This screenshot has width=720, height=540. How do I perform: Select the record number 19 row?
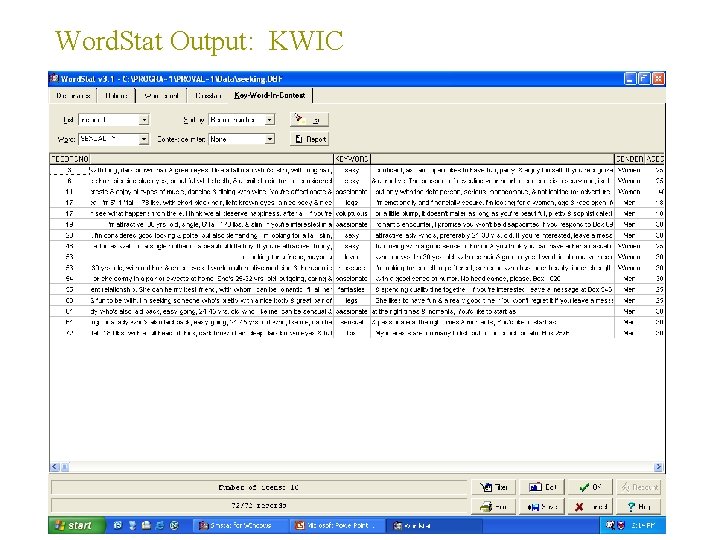(357, 225)
